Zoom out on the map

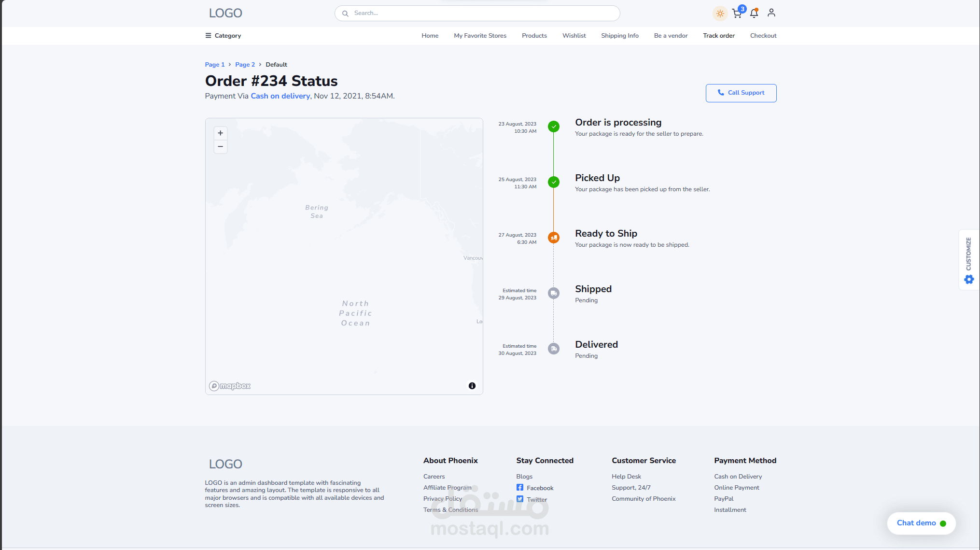(220, 147)
